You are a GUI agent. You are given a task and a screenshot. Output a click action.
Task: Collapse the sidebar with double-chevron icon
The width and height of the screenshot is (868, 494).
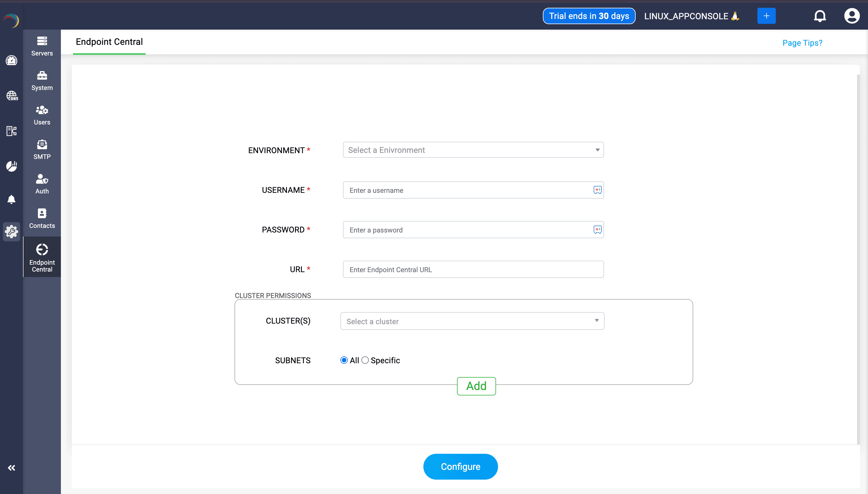coord(11,468)
